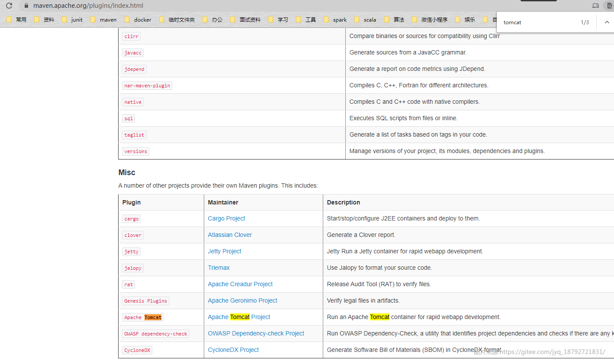Click the 1/3 find match counter
Screen dimensions: 614x364
tap(585, 22)
